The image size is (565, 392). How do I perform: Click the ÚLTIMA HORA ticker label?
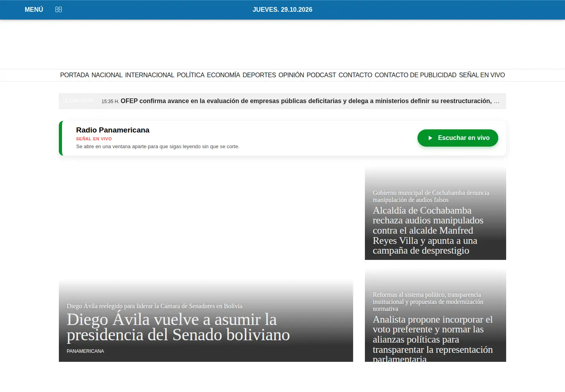[x=78, y=101]
